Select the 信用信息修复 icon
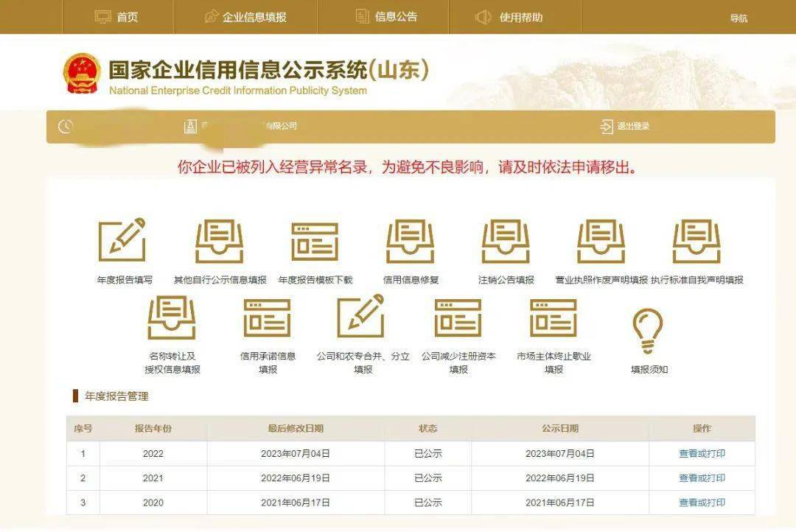 pos(410,239)
